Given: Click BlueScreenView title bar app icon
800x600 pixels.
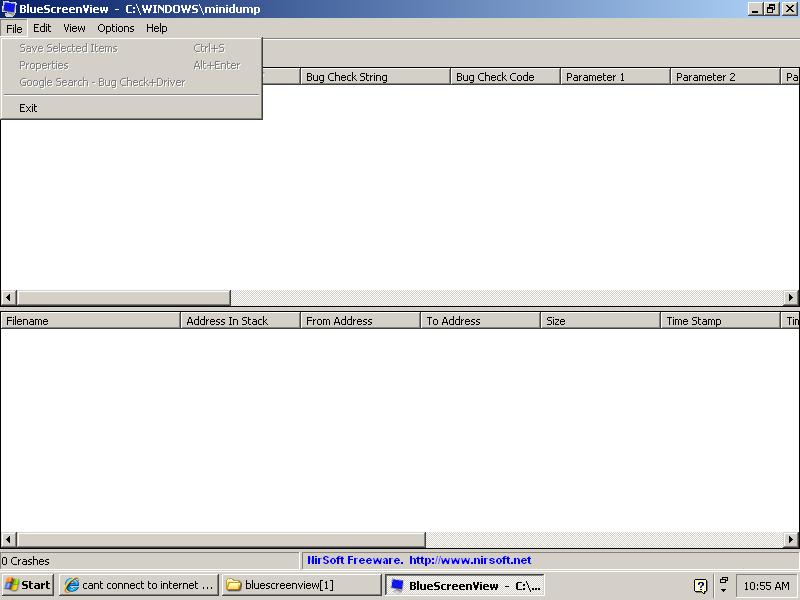Looking at the screenshot, I should pos(9,9).
